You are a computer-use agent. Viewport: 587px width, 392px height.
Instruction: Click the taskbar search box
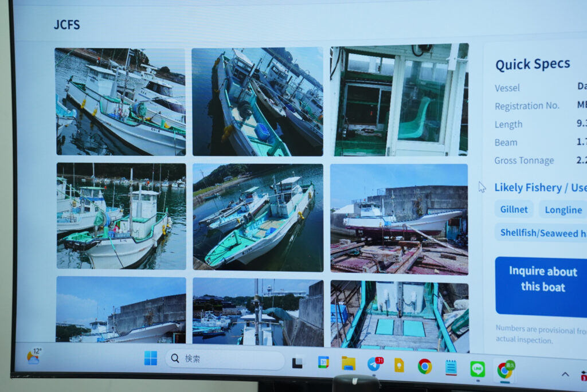(x=225, y=359)
